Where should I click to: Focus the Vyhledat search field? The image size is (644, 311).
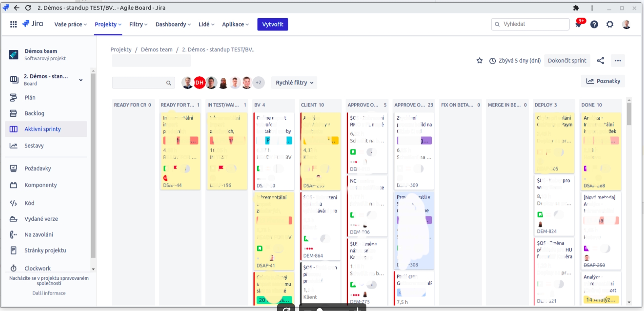point(530,24)
